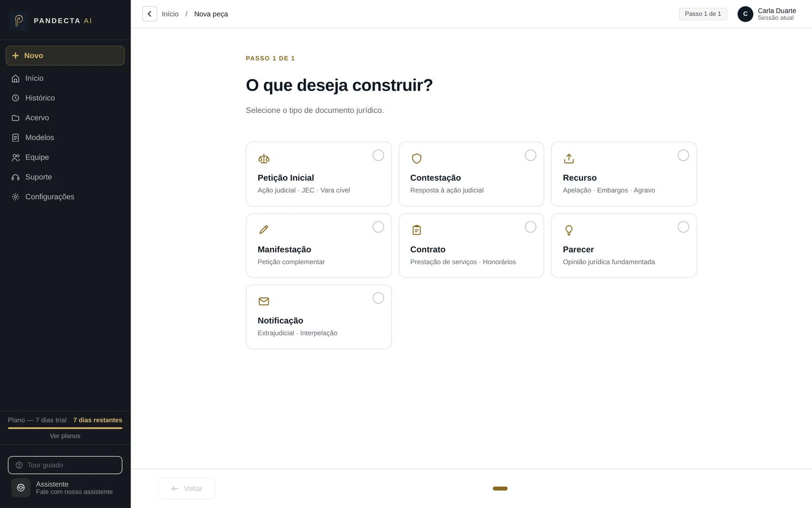Select the Petição Inicial radio button

pos(378,155)
